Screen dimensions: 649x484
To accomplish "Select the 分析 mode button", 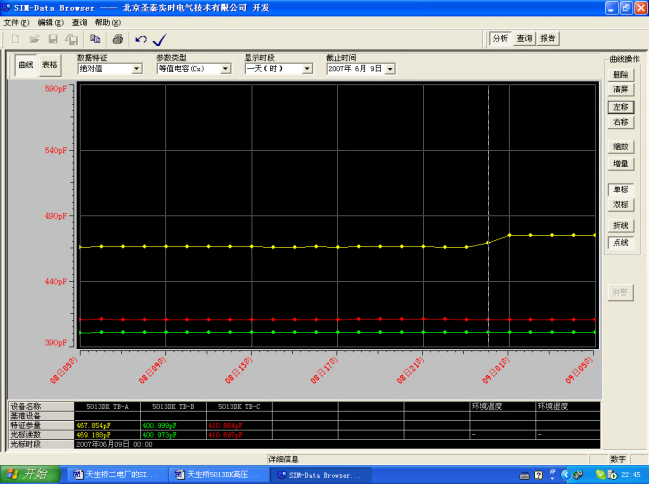I will tap(500, 39).
